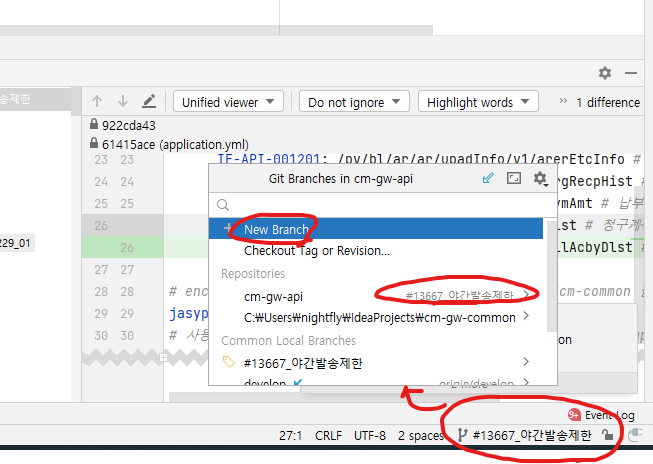Select New Branch in the popup
The image size is (653, 464).
point(276,229)
